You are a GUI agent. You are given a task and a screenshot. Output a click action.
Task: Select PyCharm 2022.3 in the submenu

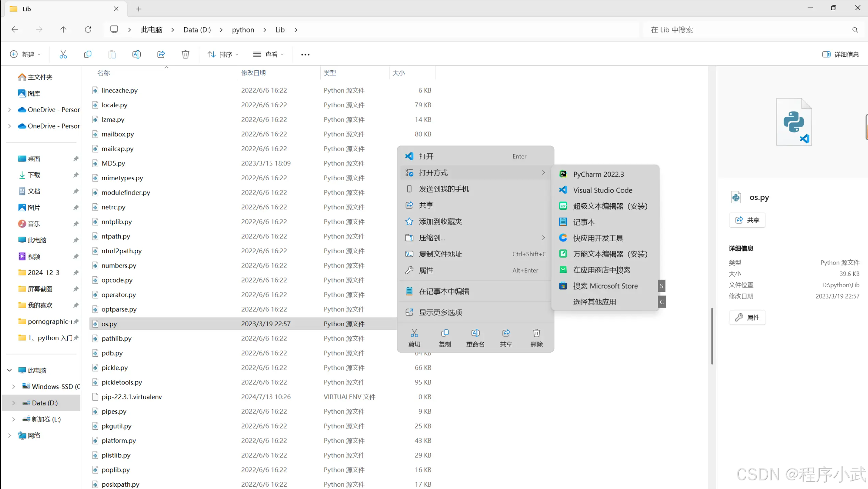point(598,174)
